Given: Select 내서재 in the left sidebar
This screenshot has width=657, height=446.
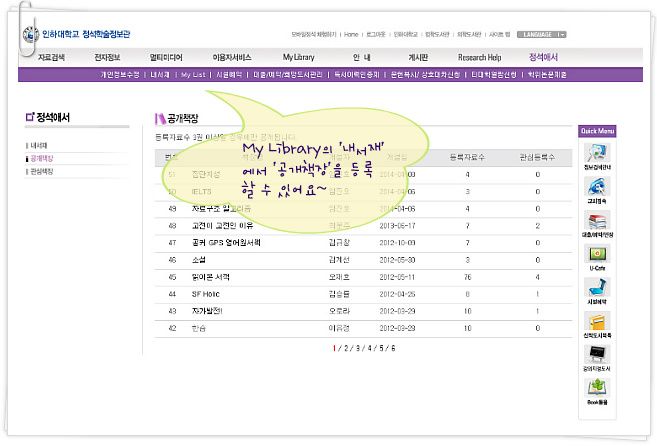Looking at the screenshot, I should tap(39, 145).
